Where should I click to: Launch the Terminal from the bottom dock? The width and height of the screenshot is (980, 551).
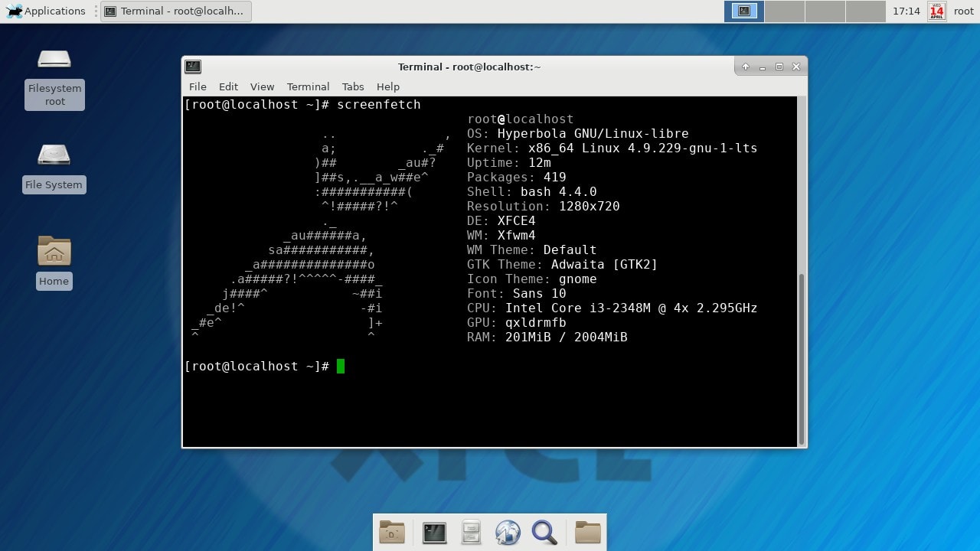(434, 532)
